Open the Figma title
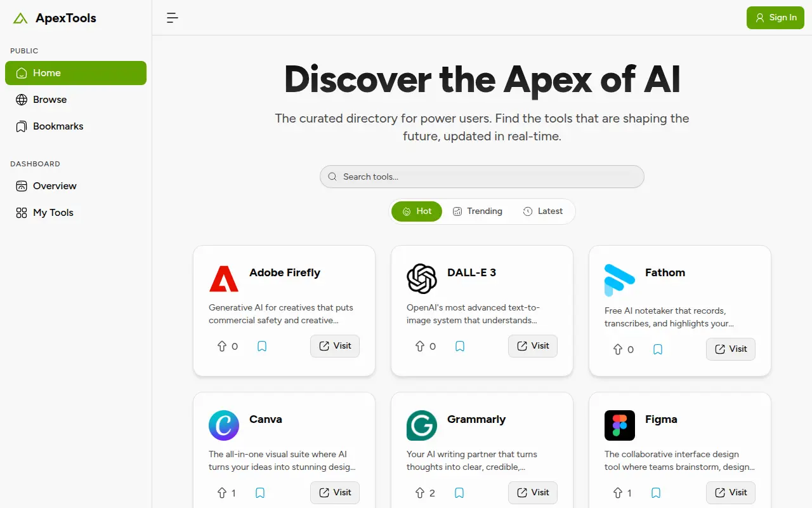The image size is (812, 508). (x=661, y=419)
